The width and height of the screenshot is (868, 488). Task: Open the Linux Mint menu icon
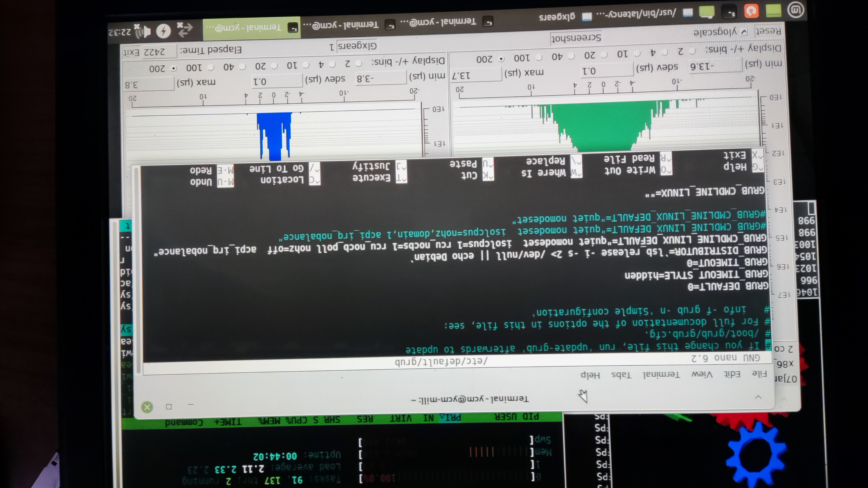coord(795,10)
